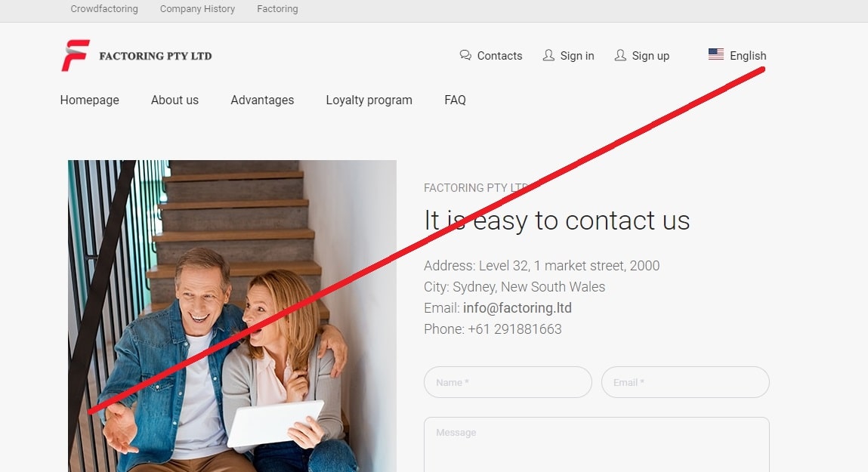The image size is (868, 472).
Task: Click the person icon beside Sign up
Action: (x=620, y=55)
